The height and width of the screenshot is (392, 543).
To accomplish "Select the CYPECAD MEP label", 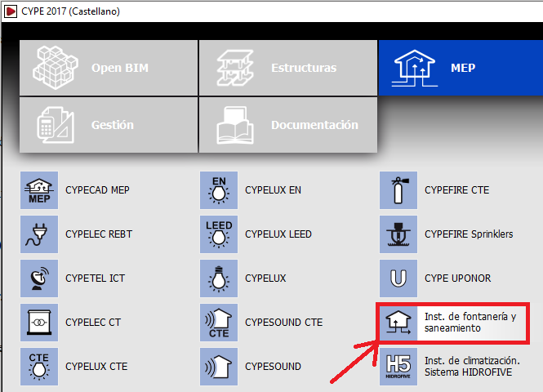I will click(97, 190).
